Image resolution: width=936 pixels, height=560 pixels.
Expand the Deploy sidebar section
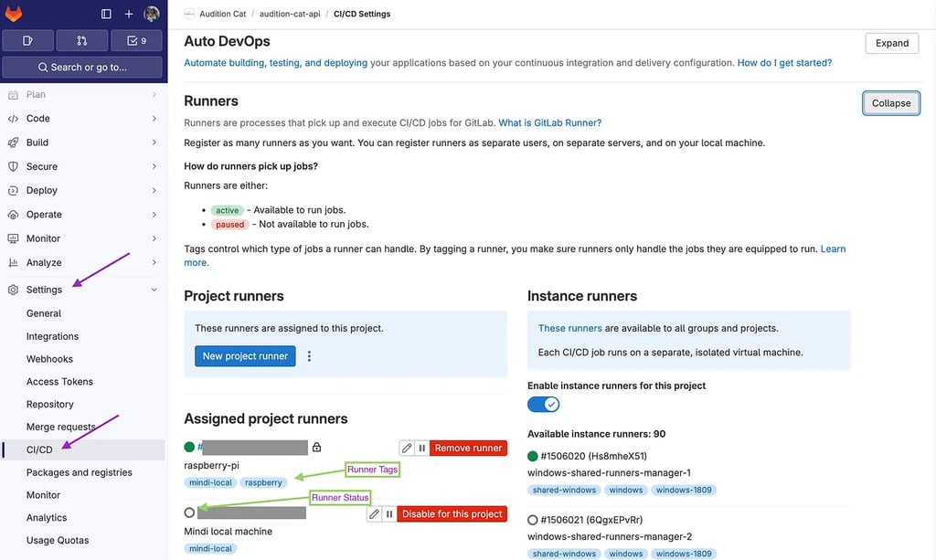(x=43, y=190)
